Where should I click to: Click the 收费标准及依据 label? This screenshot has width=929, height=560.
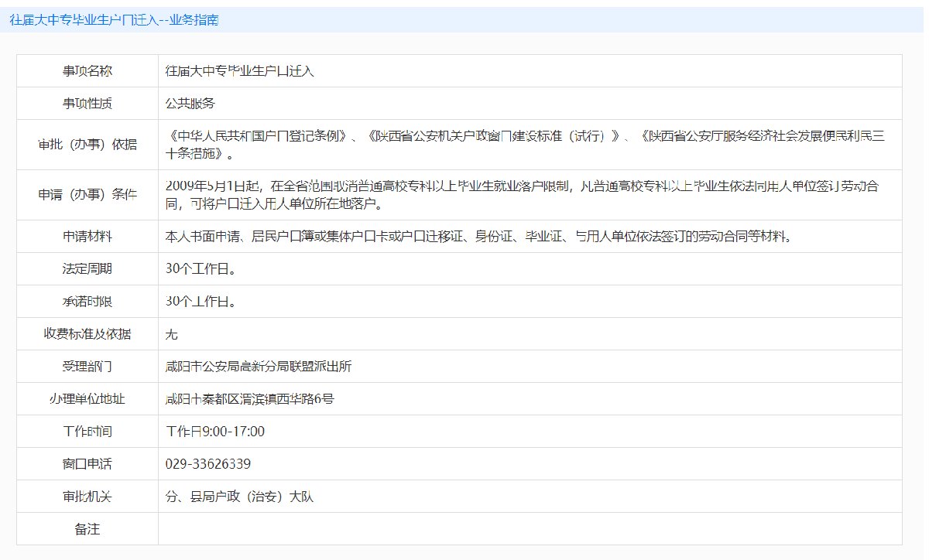point(87,334)
